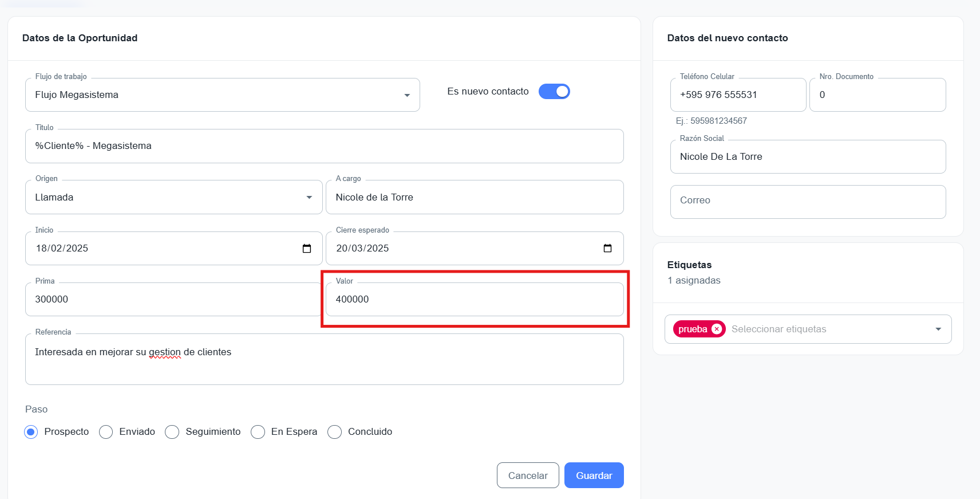Open the Cierre esperado calendar icon
This screenshot has height=499, width=980.
pyautogui.click(x=607, y=249)
